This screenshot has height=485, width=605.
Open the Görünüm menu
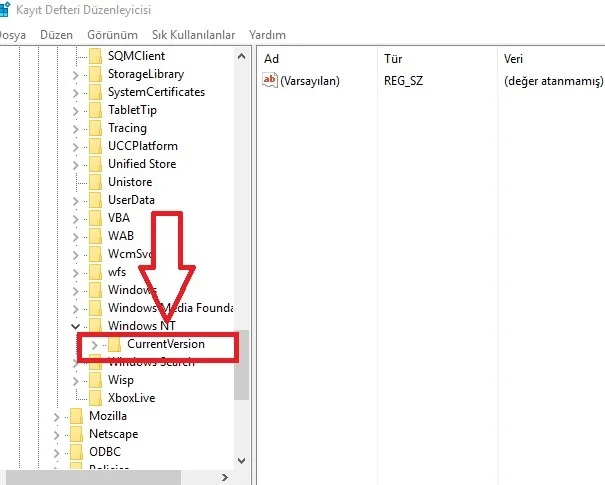(111, 34)
